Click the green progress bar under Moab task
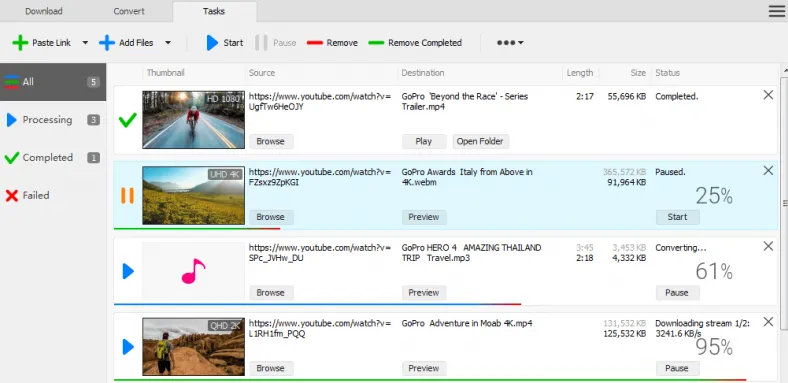 430,380
